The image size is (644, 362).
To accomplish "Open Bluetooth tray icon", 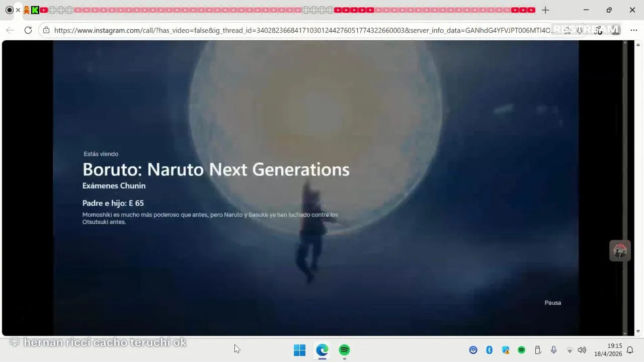I will click(x=489, y=350).
